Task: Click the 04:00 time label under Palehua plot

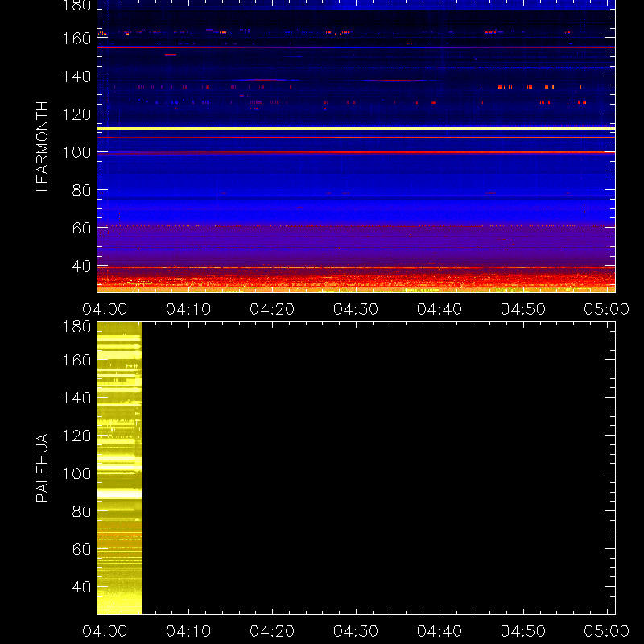Action: pyautogui.click(x=105, y=631)
